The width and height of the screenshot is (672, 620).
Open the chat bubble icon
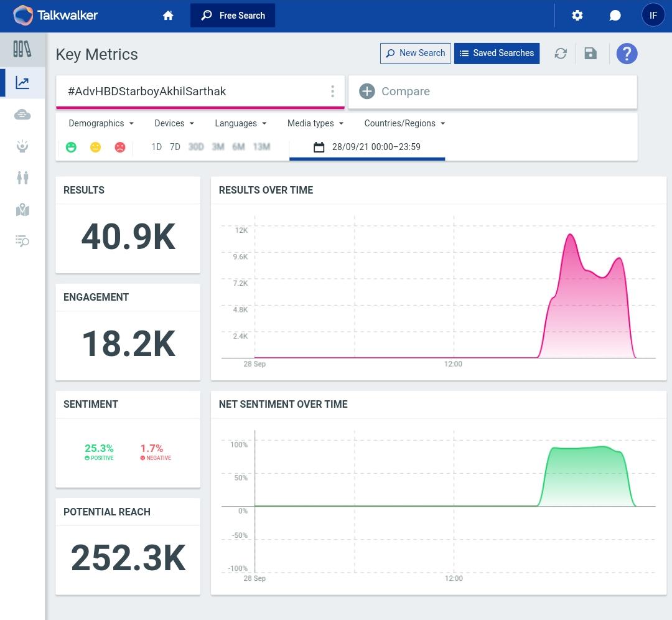[x=615, y=16]
